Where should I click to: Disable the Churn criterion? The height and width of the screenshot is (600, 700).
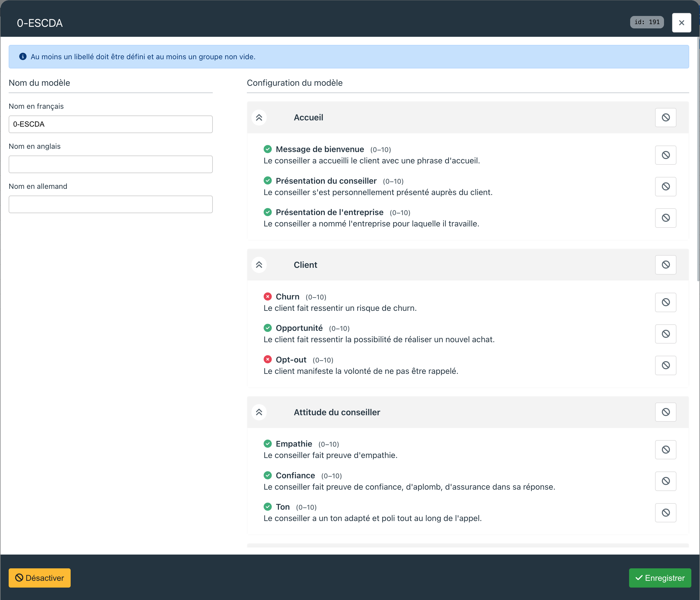click(666, 302)
